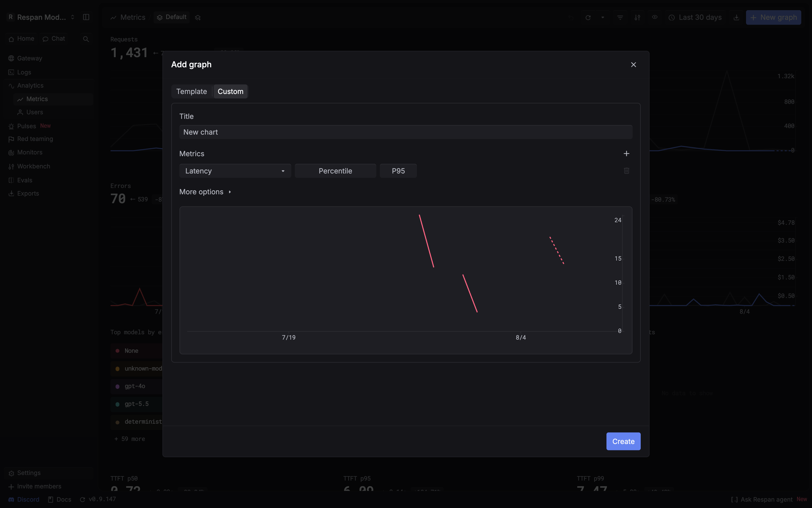Delete the Latency metric row
This screenshot has width=812, height=508.
click(626, 171)
